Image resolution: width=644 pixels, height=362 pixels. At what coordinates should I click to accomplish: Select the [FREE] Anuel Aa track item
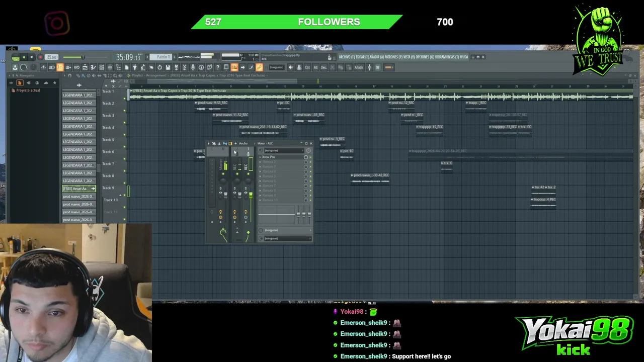click(78, 189)
